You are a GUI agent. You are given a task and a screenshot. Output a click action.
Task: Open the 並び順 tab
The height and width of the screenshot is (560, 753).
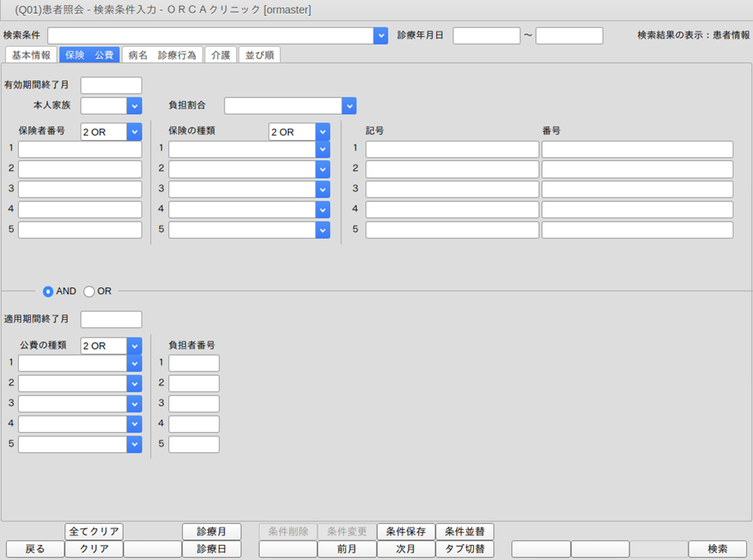point(259,55)
